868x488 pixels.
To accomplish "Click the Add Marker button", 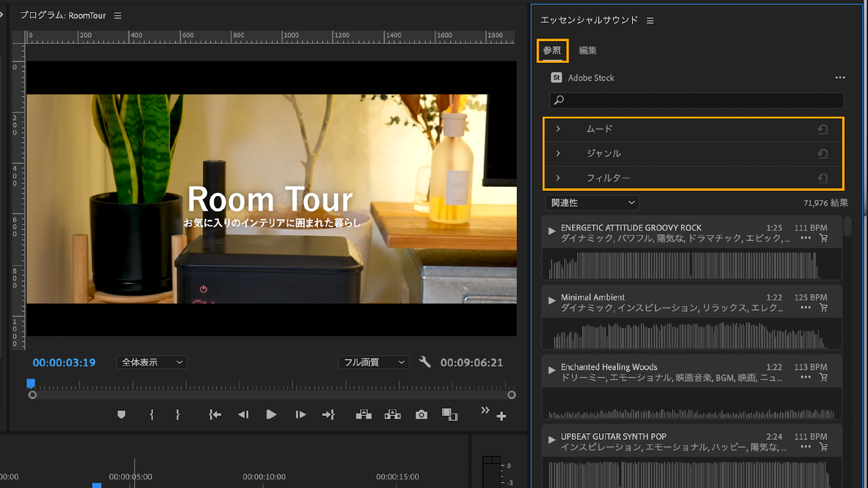I will [122, 415].
